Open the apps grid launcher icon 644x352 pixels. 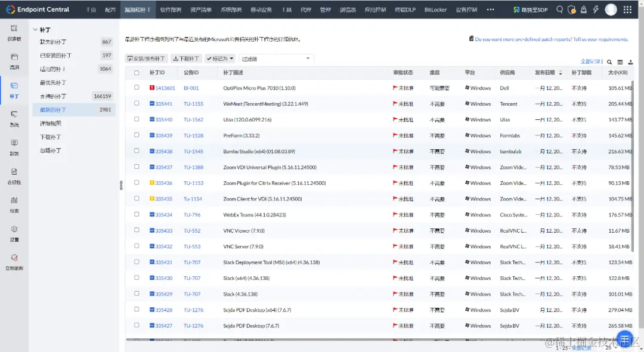pyautogui.click(x=627, y=10)
